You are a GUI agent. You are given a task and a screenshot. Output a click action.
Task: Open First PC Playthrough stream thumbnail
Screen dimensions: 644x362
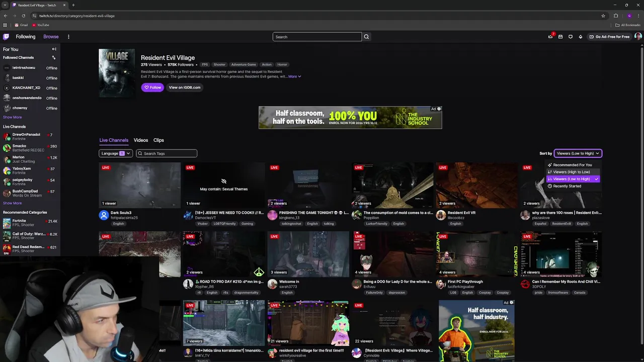pos(476,254)
